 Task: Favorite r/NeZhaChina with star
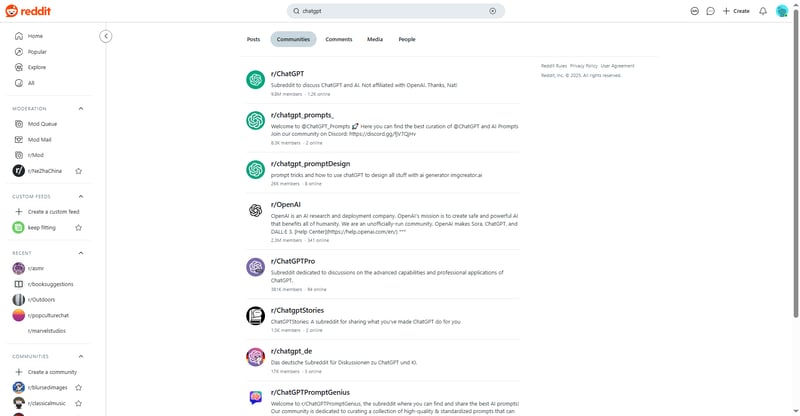tap(79, 171)
